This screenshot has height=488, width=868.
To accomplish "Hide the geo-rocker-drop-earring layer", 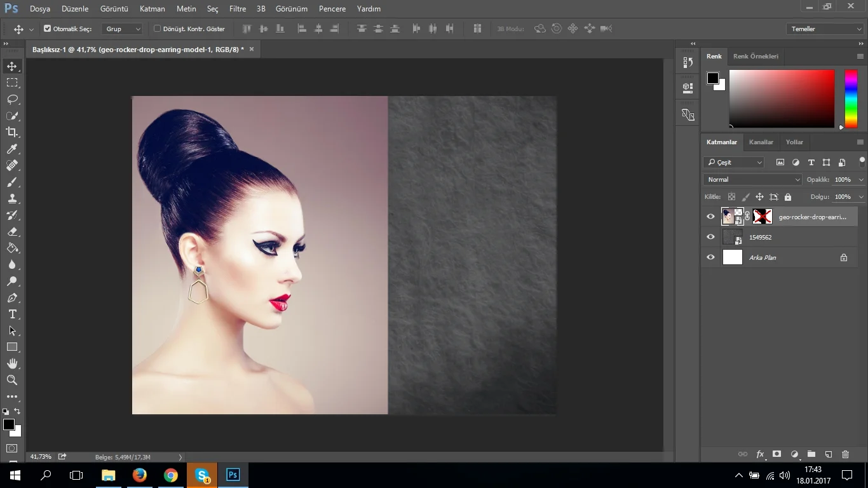I will [x=710, y=217].
